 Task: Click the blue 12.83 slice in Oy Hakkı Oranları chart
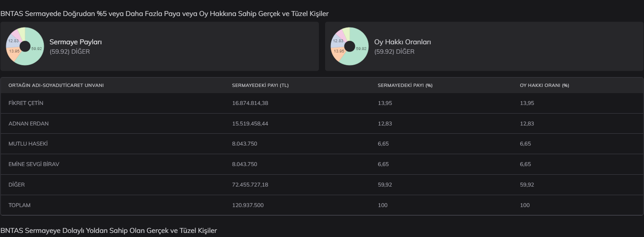pyautogui.click(x=337, y=40)
